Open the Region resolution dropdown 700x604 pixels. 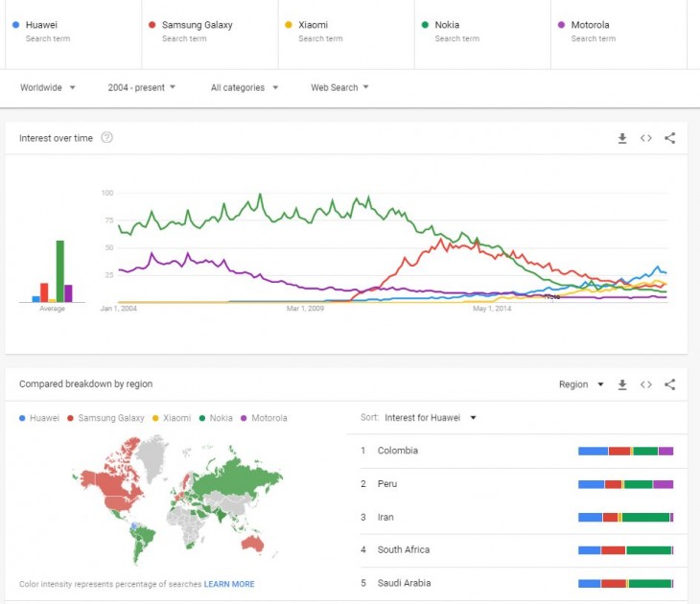pos(581,384)
